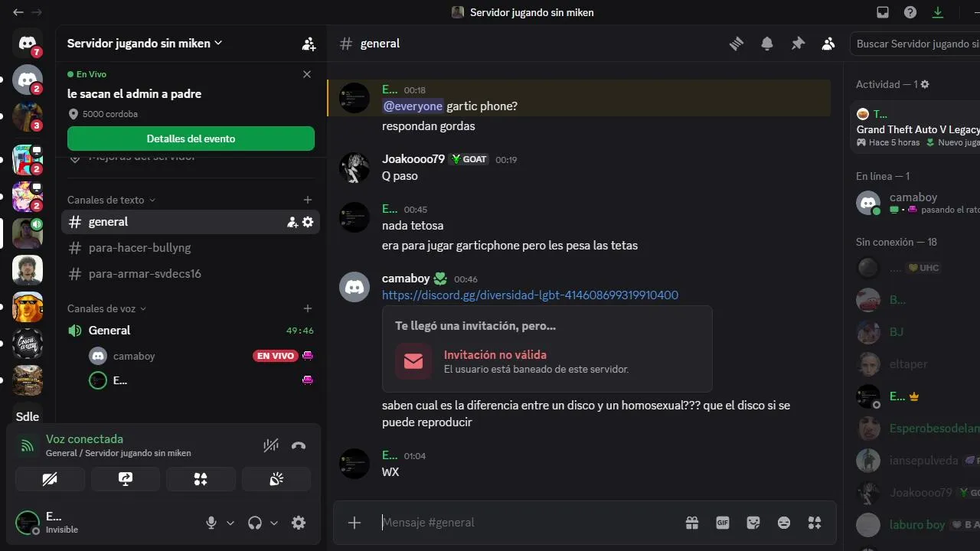Open notification settings bell icon
This screenshot has height=551, width=980.
(767, 44)
